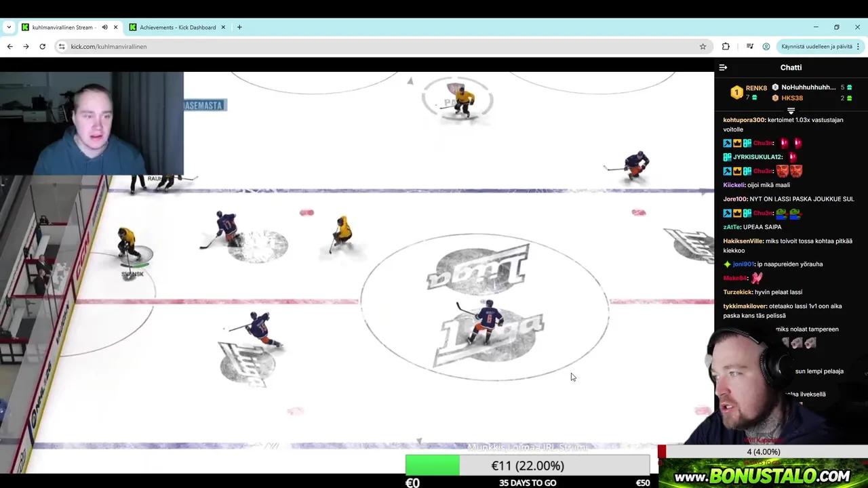Open the browser extensions menu

click(726, 46)
